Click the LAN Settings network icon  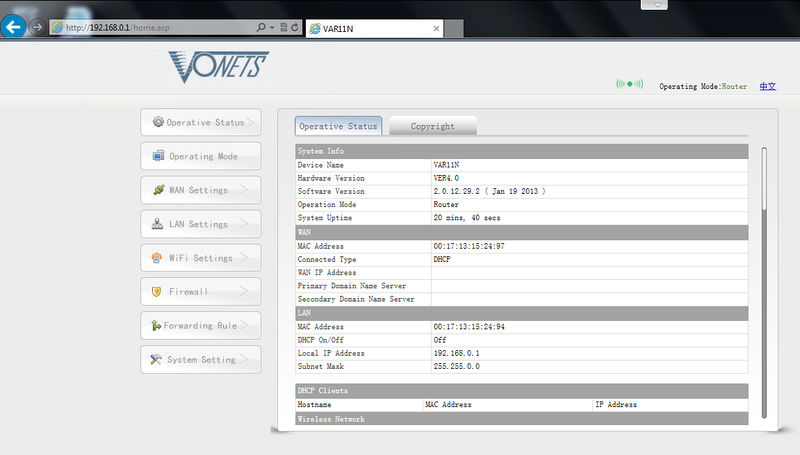click(x=158, y=223)
